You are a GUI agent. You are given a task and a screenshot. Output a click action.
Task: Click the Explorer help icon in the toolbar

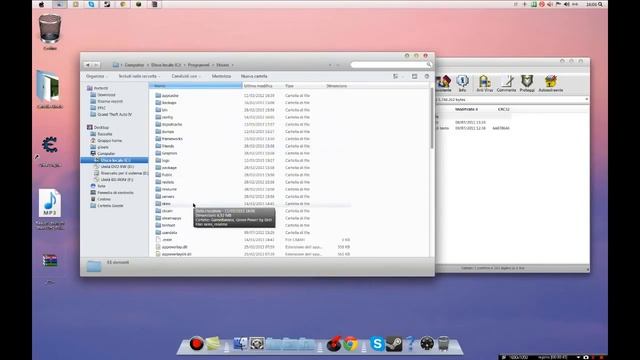[x=427, y=76]
